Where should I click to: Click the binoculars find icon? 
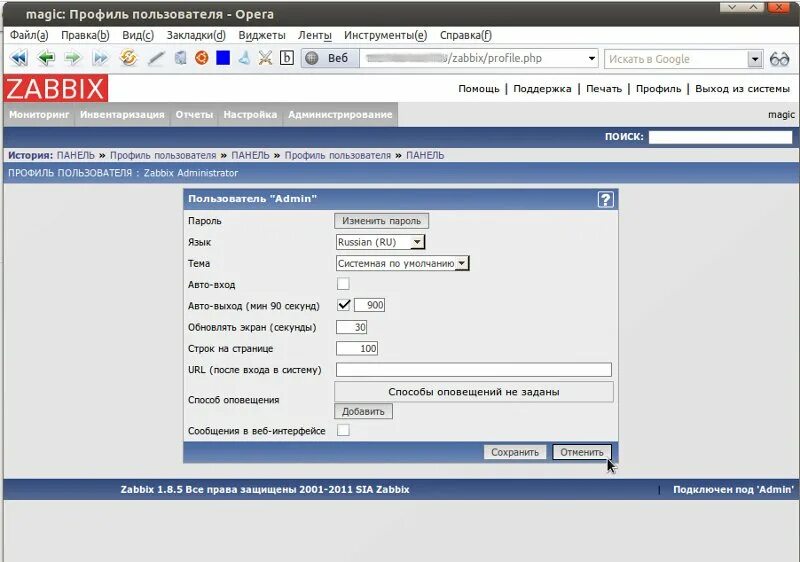(x=779, y=59)
